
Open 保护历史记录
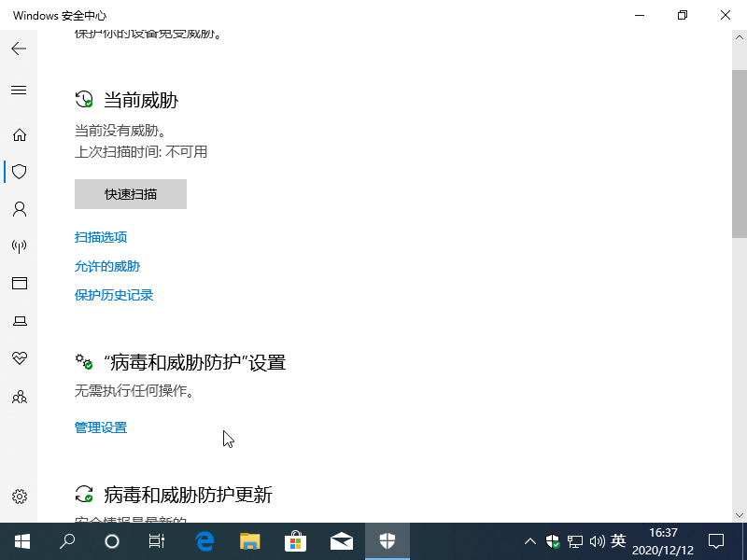pos(113,295)
